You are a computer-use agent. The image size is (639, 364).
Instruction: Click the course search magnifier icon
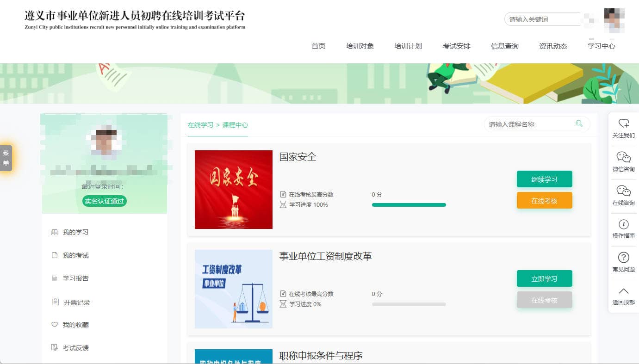coord(579,123)
